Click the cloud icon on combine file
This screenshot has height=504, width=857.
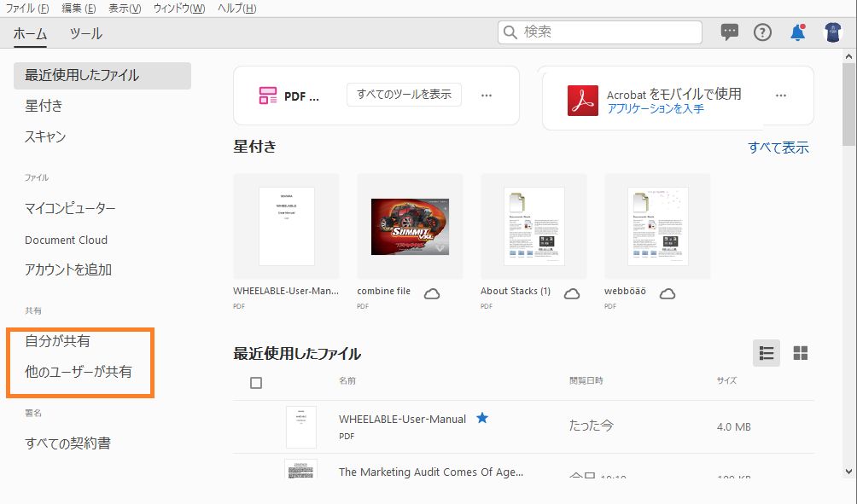(x=434, y=293)
